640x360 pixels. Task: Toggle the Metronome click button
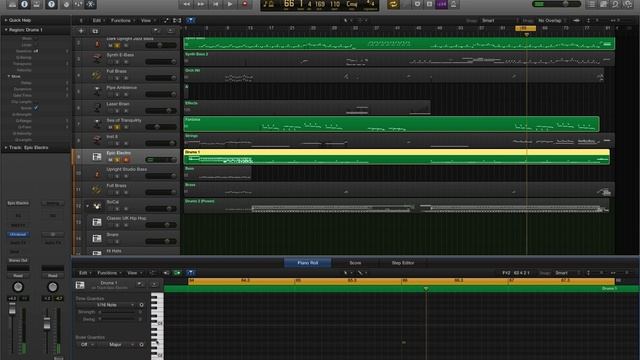453,4
